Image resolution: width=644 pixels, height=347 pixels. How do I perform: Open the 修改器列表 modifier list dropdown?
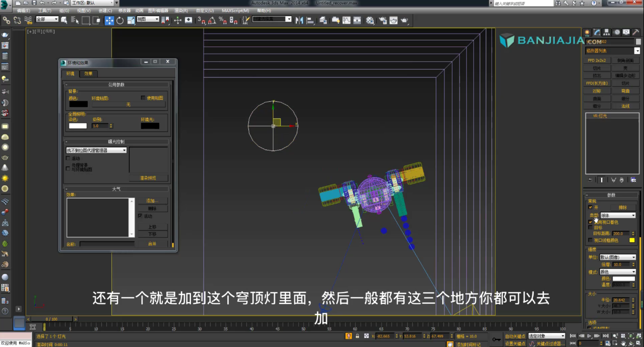tap(613, 51)
